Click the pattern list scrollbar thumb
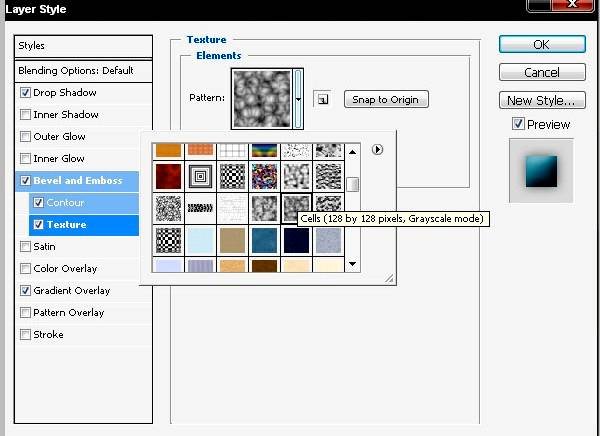This screenshot has width=600, height=436. pos(353,184)
